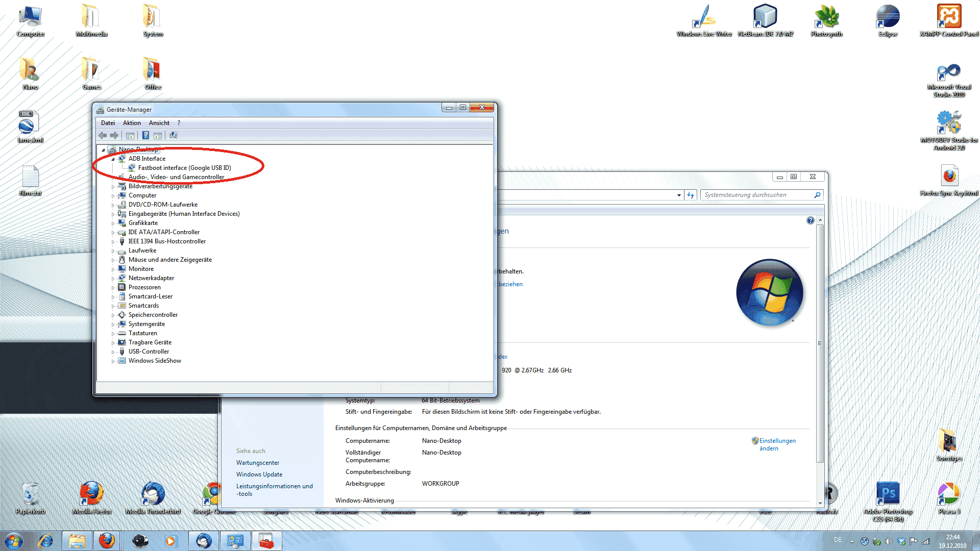Select the Smartcard-Leser entry
The height and width of the screenshot is (551, 980).
(x=151, y=296)
